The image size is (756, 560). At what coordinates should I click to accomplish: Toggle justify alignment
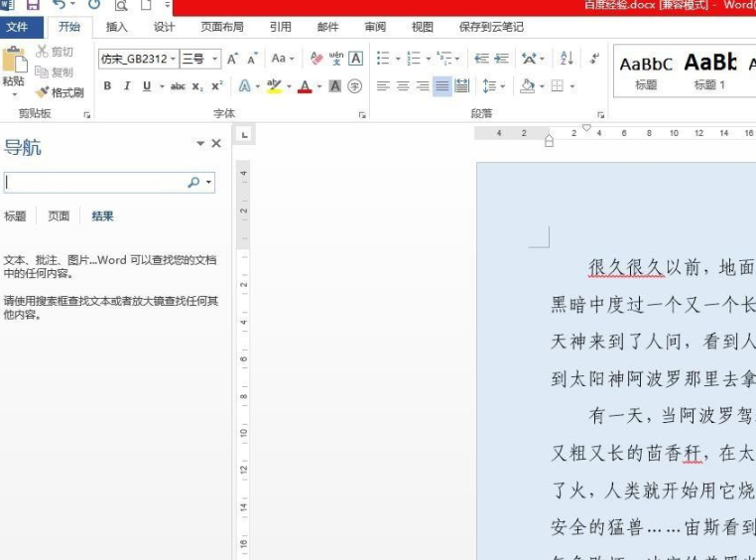click(x=442, y=86)
